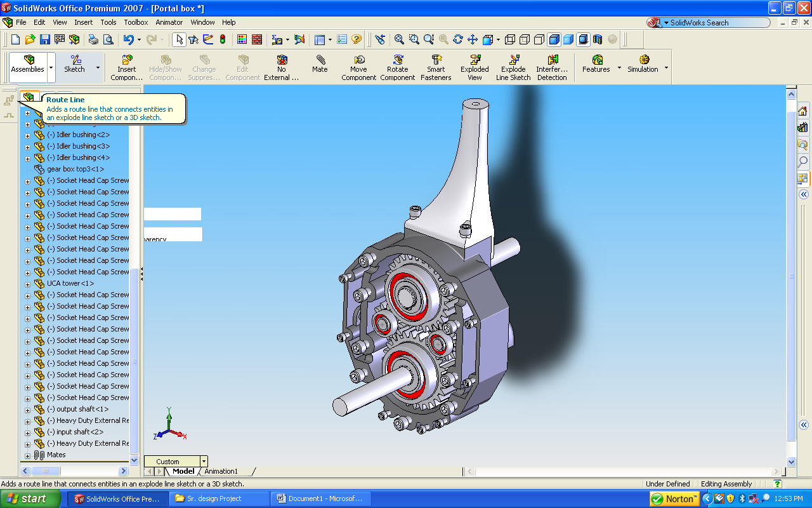Toggle the Section View
This screenshot has height=508, width=812.
(x=598, y=39)
